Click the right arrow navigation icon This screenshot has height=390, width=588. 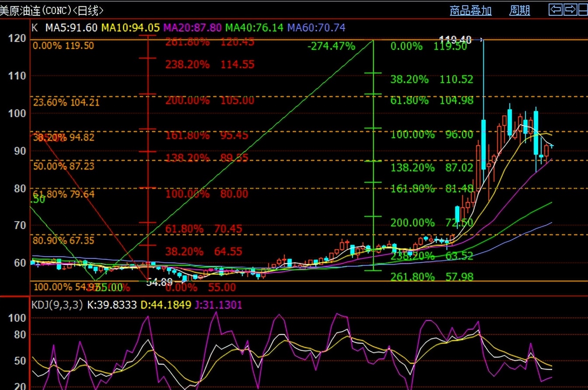click(x=571, y=10)
